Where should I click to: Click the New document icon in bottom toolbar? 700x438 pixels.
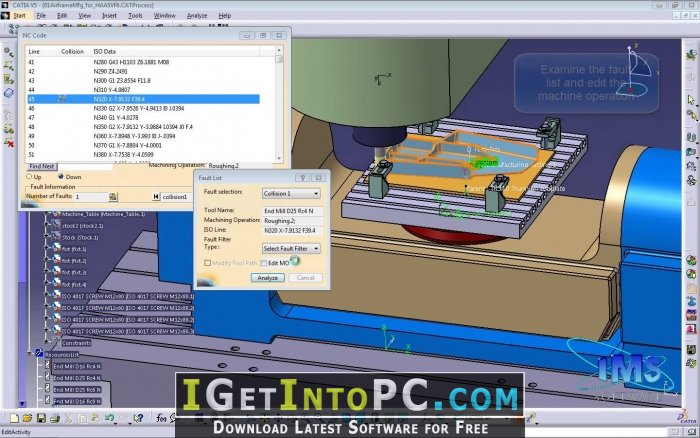14,418
